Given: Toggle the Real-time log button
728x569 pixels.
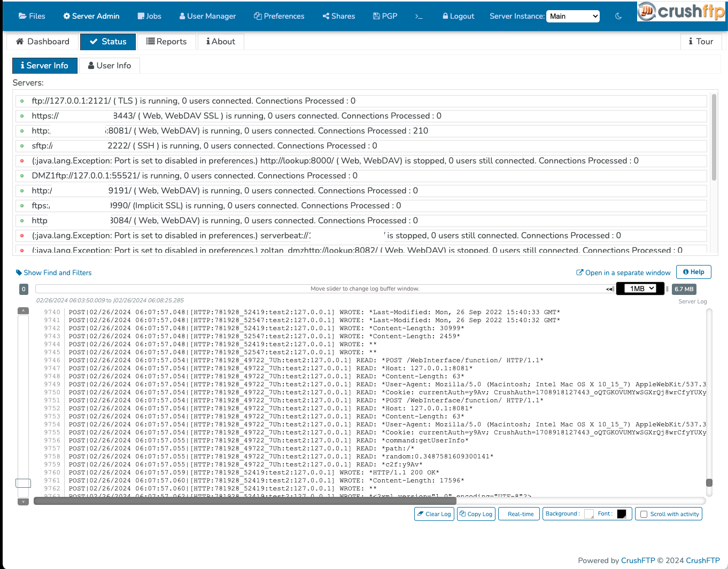Looking at the screenshot, I should (x=520, y=514).
